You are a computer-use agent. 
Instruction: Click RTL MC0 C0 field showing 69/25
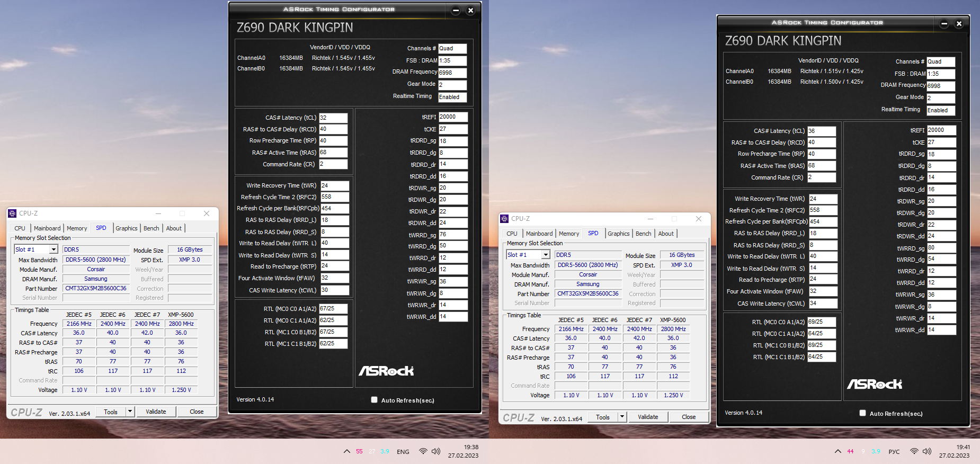tap(822, 322)
